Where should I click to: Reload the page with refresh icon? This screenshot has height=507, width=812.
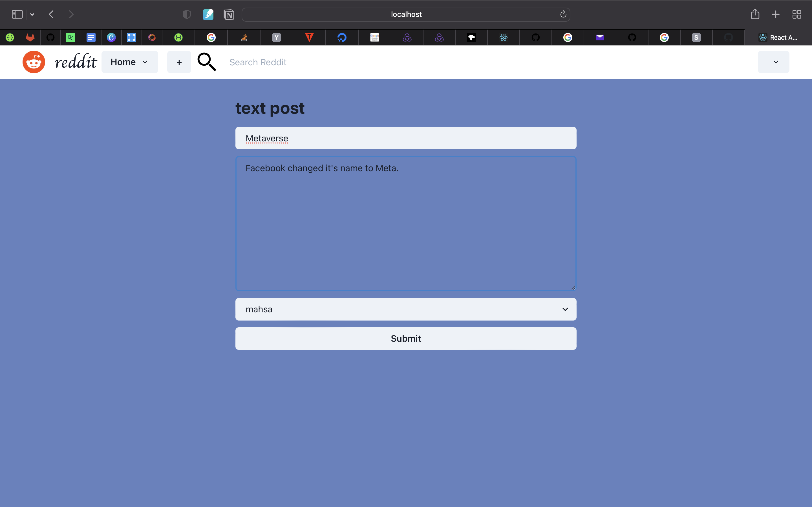(x=563, y=14)
